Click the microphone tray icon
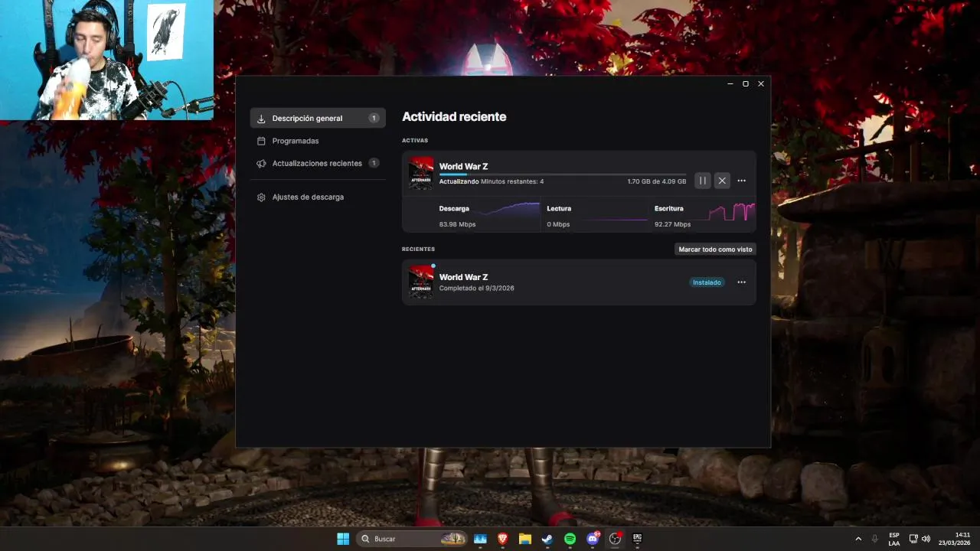The width and height of the screenshot is (980, 551). tap(875, 539)
